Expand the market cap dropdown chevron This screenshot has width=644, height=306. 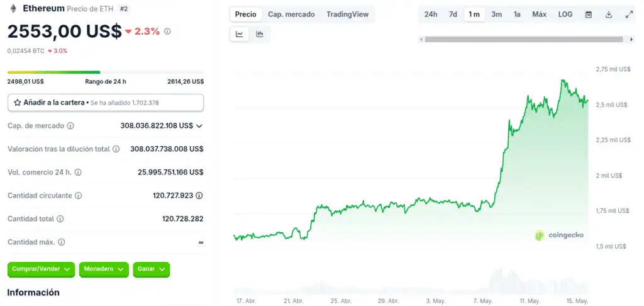point(199,126)
